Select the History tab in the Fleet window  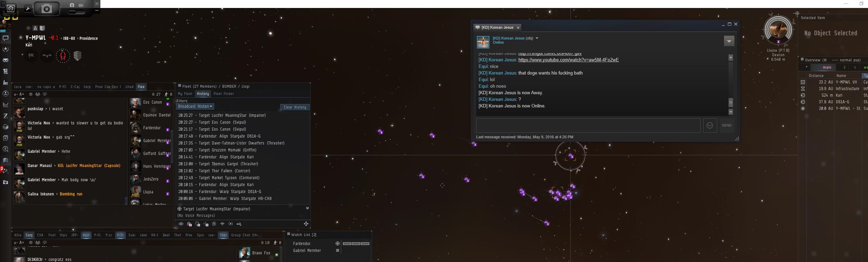203,94
